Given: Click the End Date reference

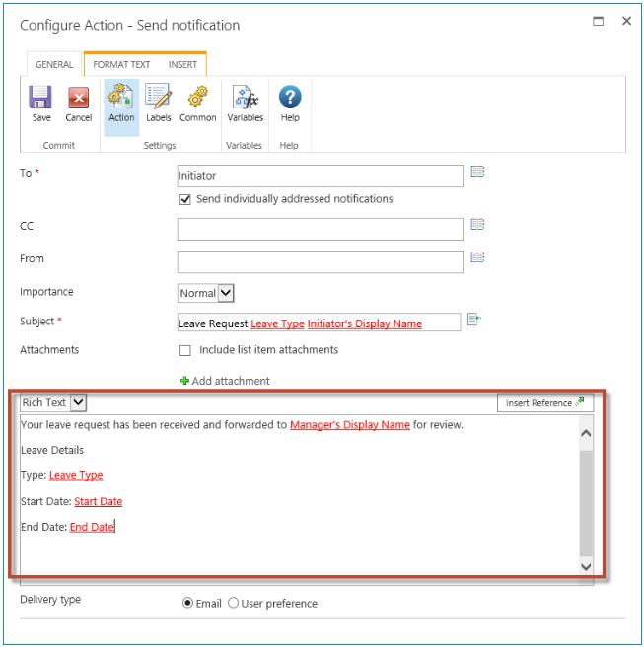Looking at the screenshot, I should coord(92,527).
